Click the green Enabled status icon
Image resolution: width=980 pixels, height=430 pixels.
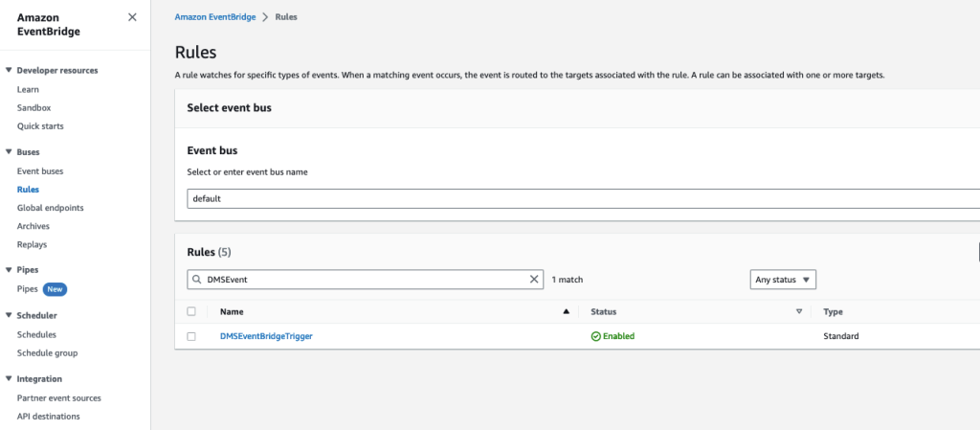595,336
